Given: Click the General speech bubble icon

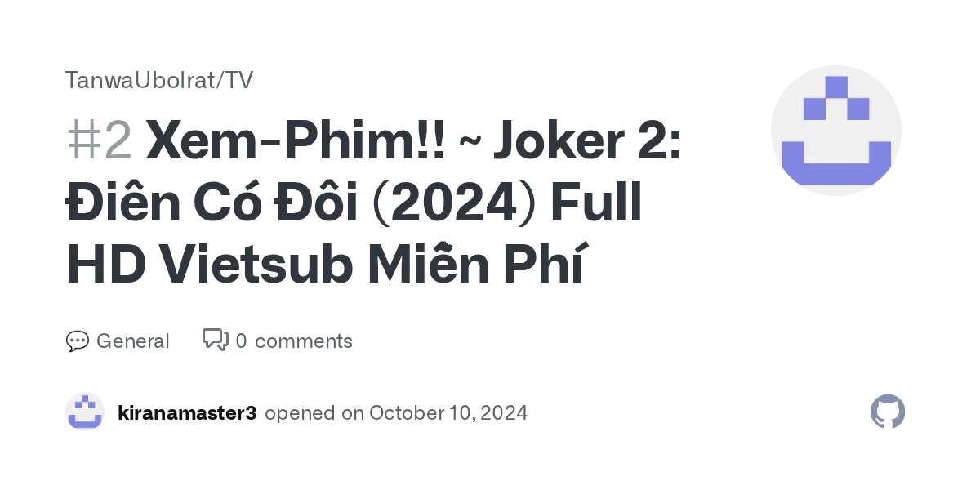Looking at the screenshot, I should [x=77, y=341].
